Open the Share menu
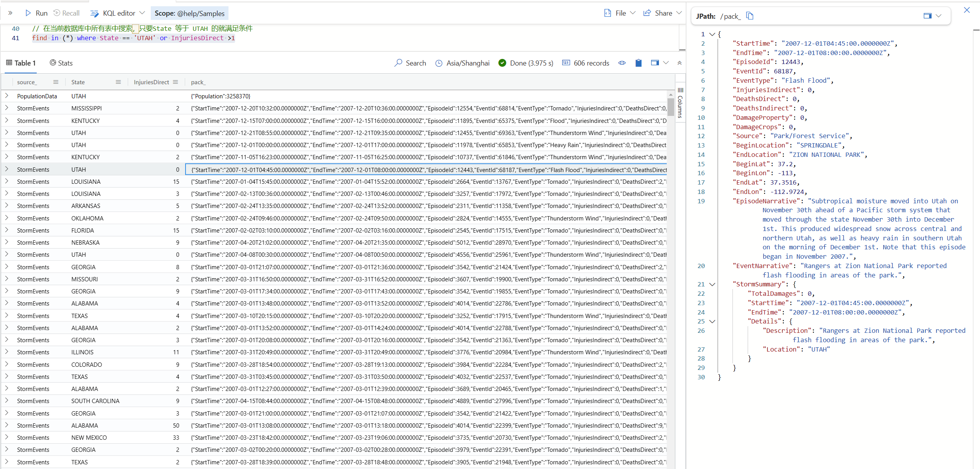This screenshot has height=469, width=980. (662, 13)
